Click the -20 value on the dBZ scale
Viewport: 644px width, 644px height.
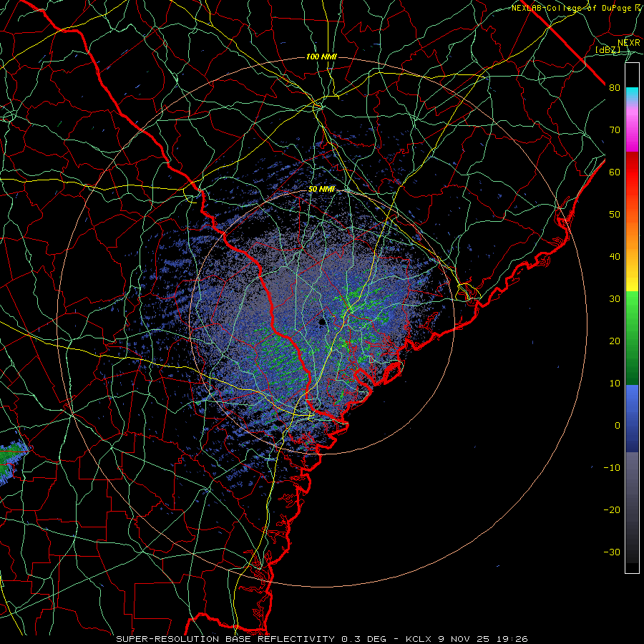click(612, 509)
